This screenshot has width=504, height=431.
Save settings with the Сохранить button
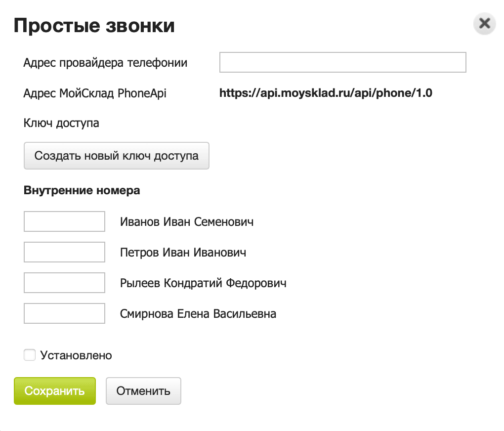54,390
